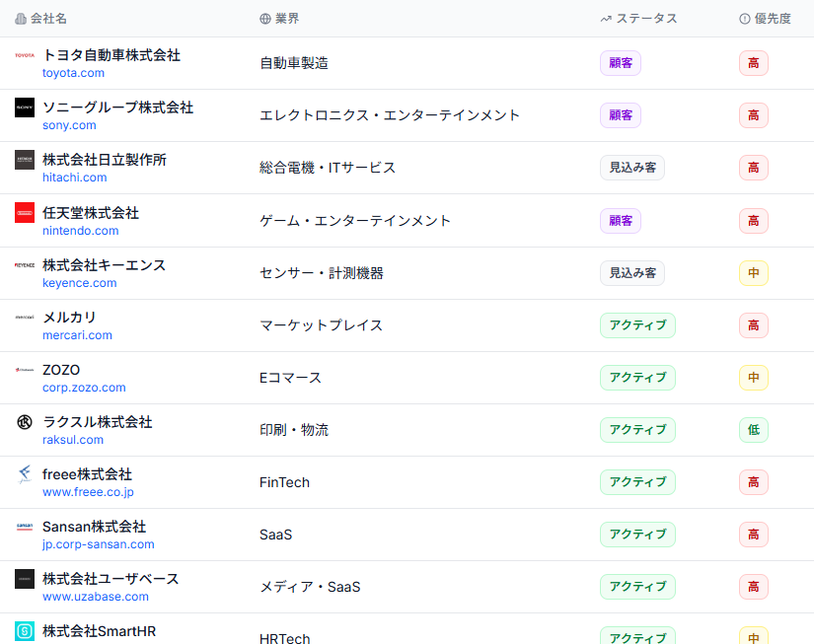
Task: Click the red Nintendo logo icon
Action: (25, 213)
